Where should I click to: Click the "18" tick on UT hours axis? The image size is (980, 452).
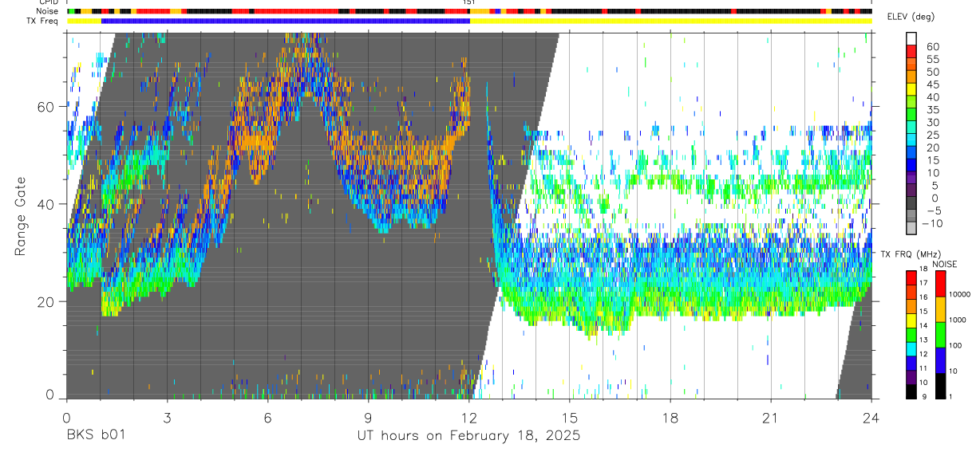pos(670,418)
